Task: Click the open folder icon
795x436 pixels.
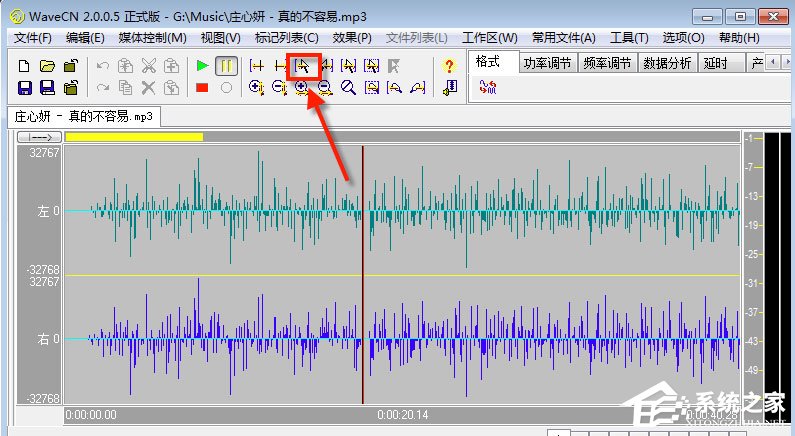Action: click(x=47, y=66)
